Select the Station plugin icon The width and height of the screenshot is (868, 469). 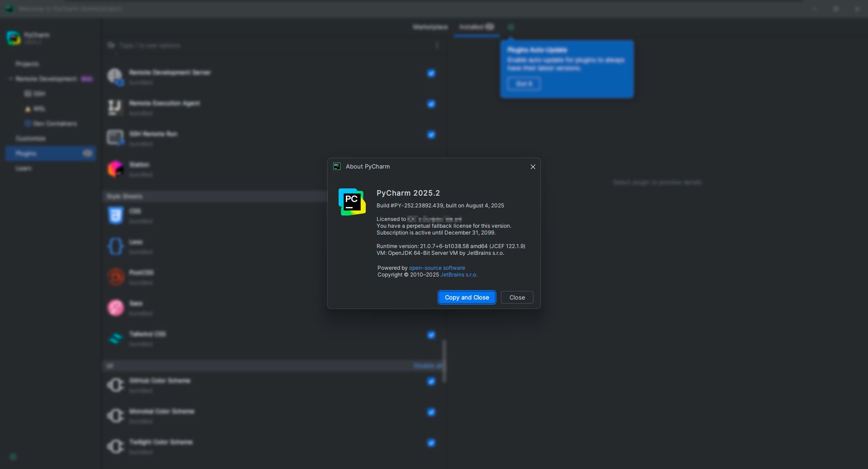coord(115,169)
